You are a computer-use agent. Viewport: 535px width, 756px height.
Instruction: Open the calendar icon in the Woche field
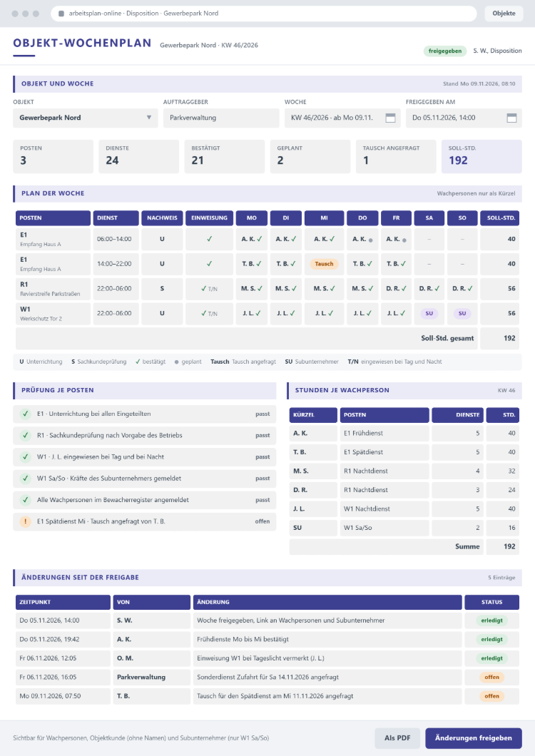[390, 118]
